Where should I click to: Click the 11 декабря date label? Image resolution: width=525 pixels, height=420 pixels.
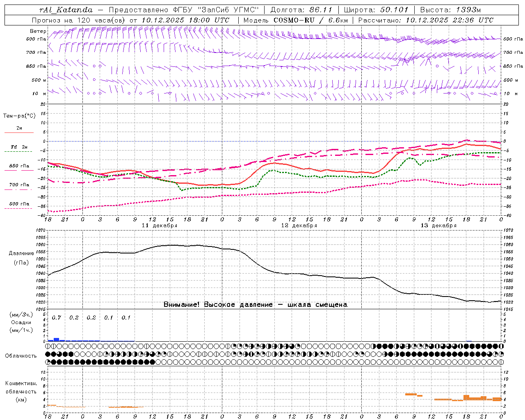pos(160,226)
